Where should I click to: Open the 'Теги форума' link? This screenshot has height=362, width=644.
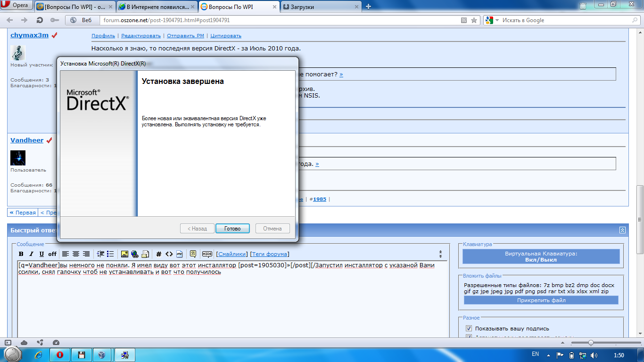[x=270, y=254]
